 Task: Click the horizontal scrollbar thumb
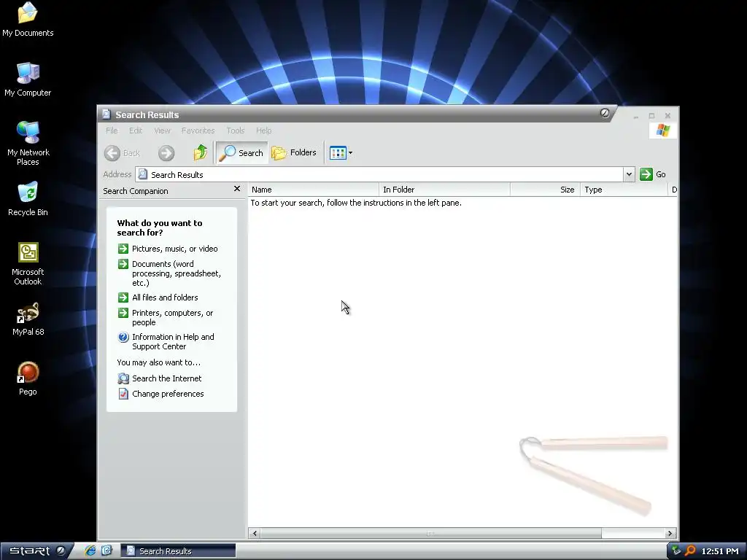(x=430, y=533)
